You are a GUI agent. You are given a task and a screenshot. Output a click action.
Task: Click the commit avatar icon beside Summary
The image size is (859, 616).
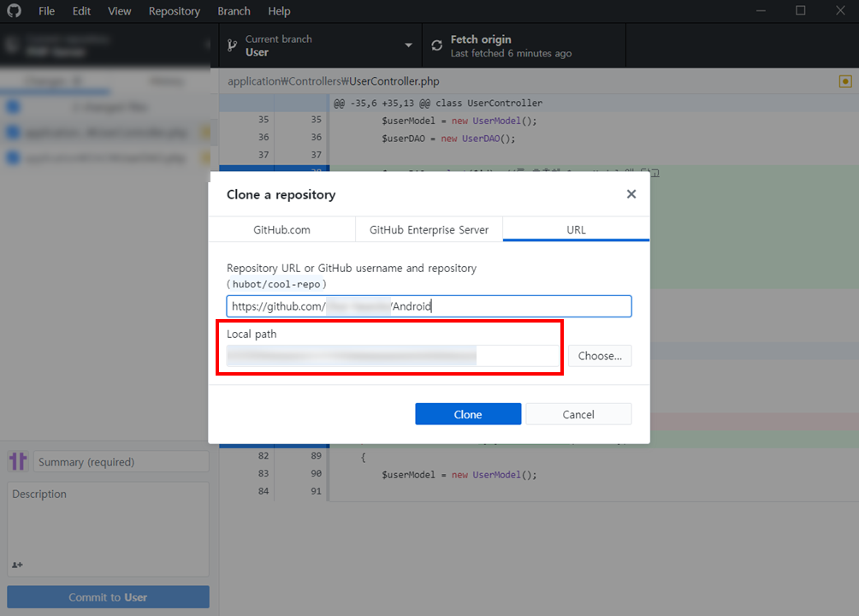click(x=17, y=461)
